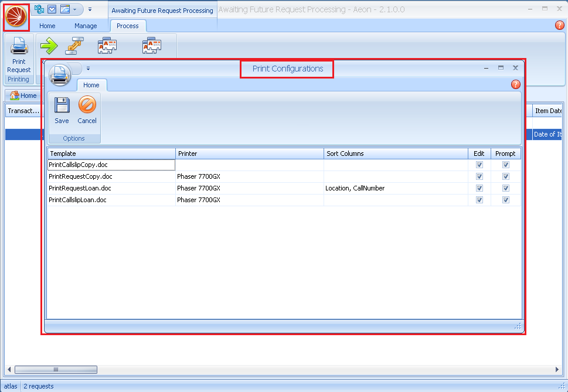568x392 pixels.
Task: Disable Prompt for PrintCallslipCopy.doc
Action: coord(505,165)
